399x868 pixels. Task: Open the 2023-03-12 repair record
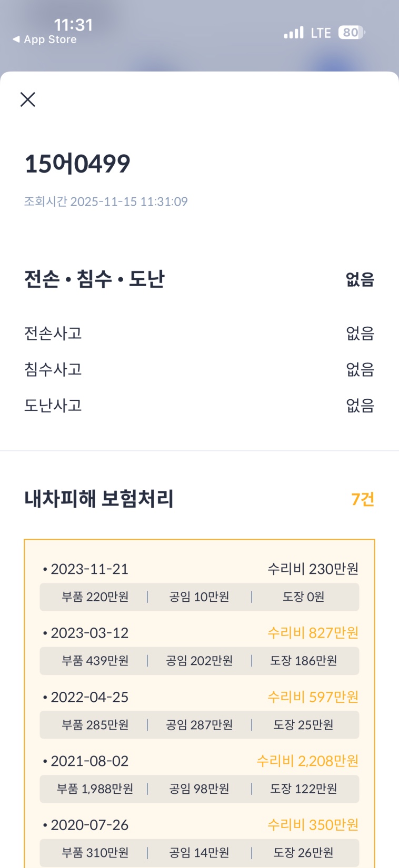tap(89, 633)
